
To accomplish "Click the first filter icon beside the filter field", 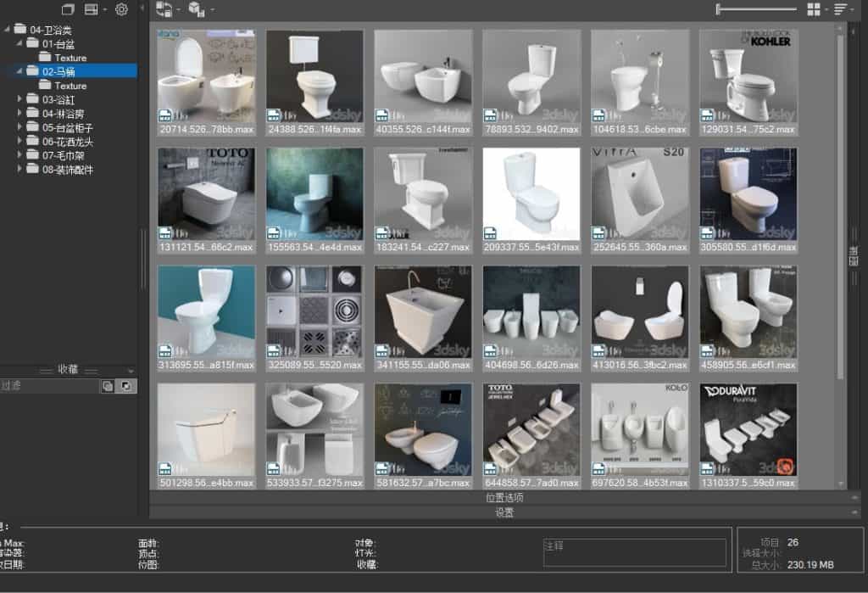I will point(108,386).
